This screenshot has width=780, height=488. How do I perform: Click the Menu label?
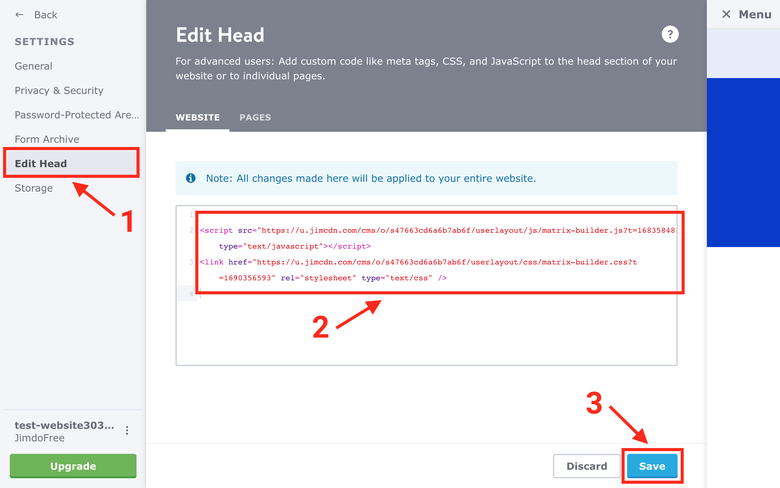click(755, 14)
